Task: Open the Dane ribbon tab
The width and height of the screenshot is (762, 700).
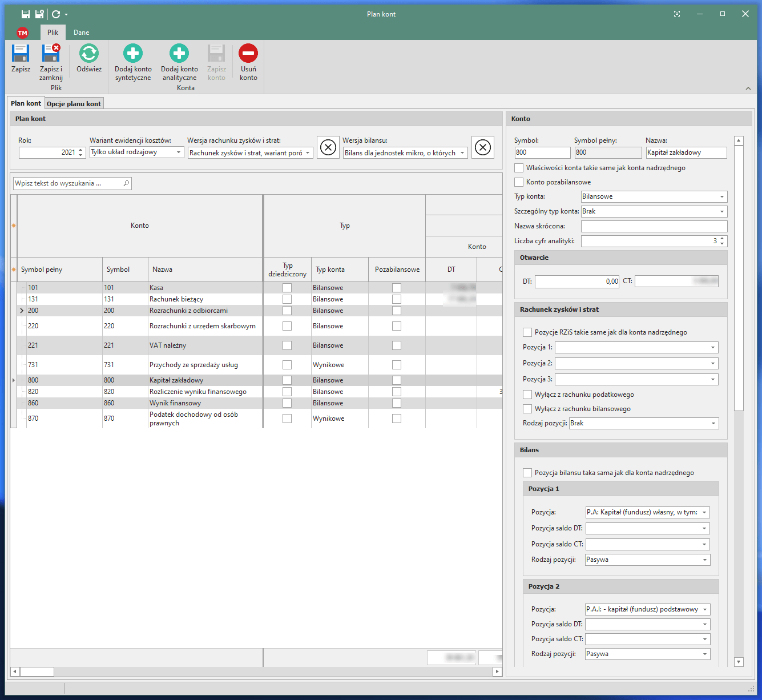Action: tap(81, 33)
